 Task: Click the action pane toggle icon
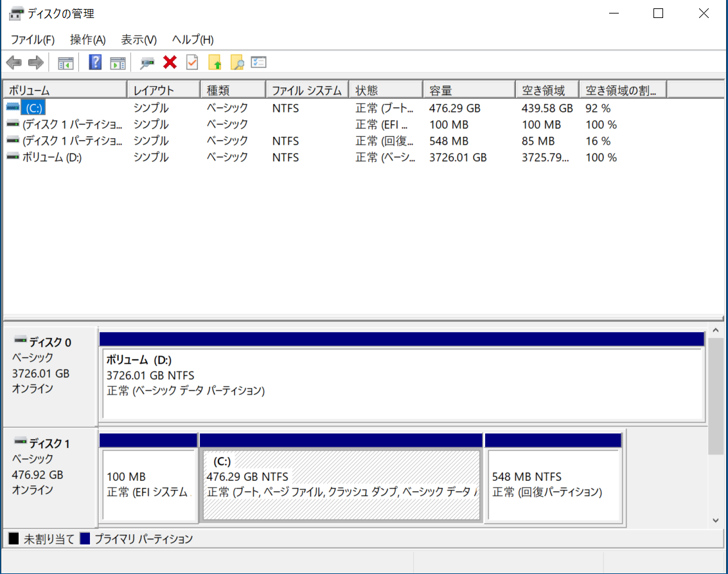(x=117, y=62)
